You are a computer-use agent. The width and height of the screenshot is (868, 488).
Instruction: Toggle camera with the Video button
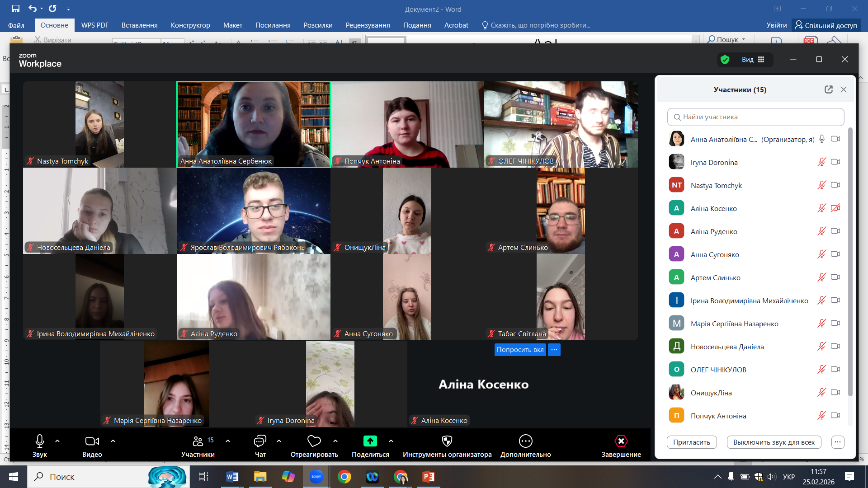(92, 441)
